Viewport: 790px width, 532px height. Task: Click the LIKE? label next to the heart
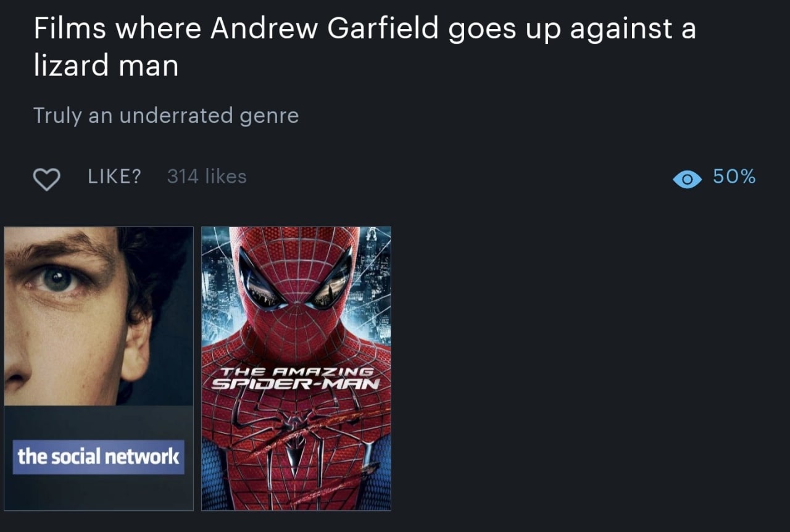coord(115,177)
